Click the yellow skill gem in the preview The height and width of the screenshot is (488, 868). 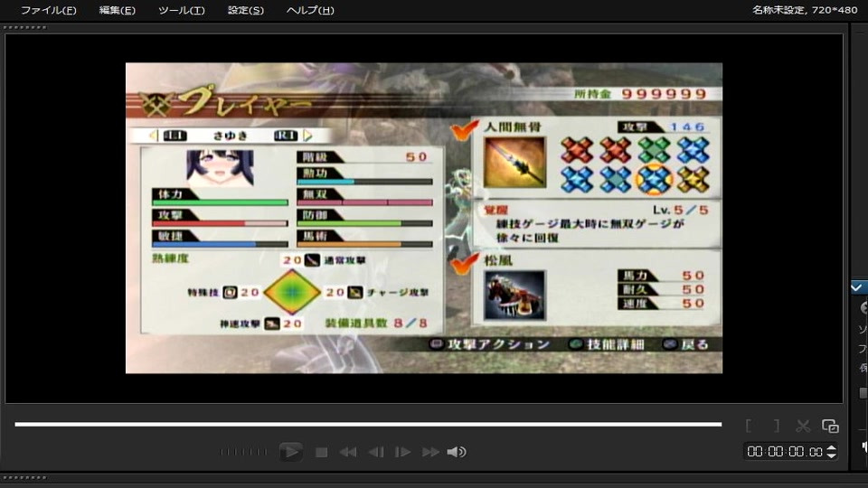point(693,179)
